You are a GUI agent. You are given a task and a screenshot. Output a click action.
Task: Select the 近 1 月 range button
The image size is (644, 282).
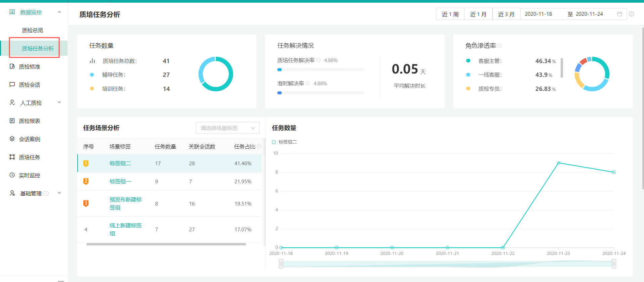coord(478,14)
